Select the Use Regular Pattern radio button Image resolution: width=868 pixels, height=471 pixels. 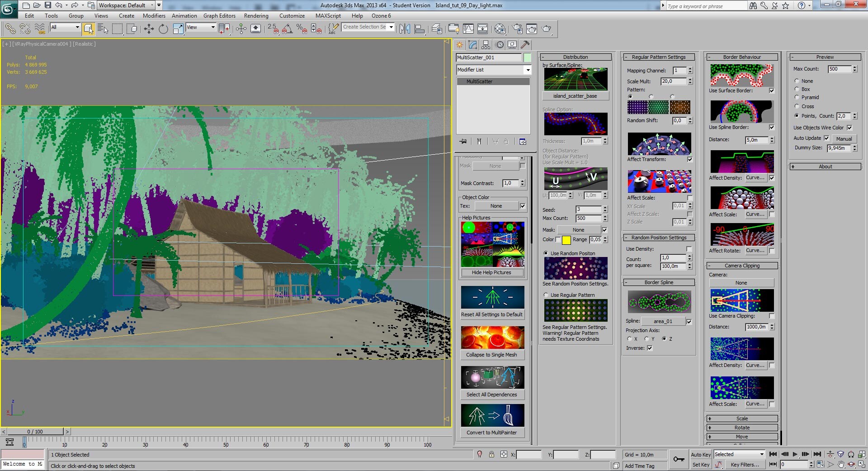tap(546, 295)
